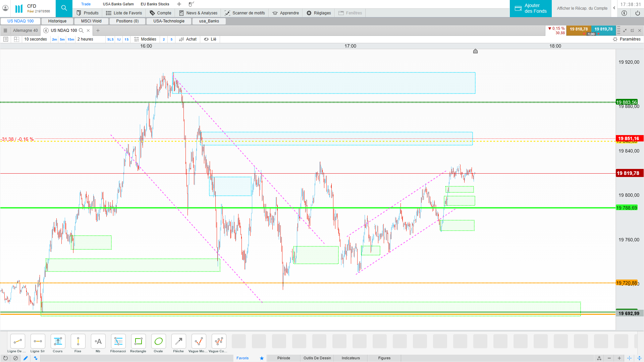Select the Fibonacci drawing tool
This screenshot has height=362, width=644.
[x=118, y=342]
